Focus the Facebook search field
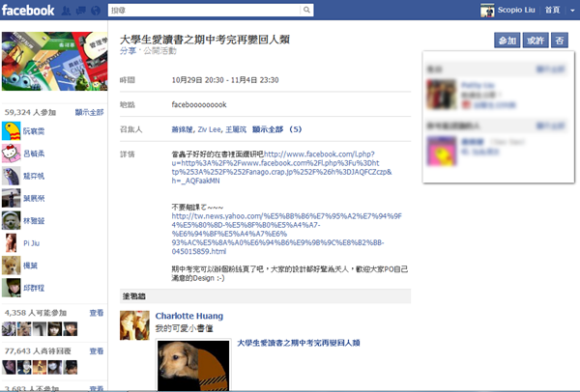Screen dimensions: 580x392 (204, 10)
